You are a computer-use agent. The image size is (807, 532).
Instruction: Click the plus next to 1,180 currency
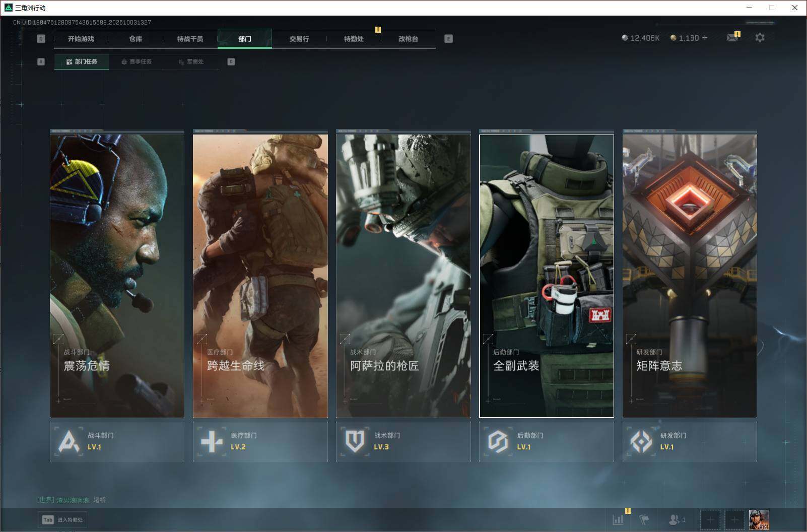point(705,38)
